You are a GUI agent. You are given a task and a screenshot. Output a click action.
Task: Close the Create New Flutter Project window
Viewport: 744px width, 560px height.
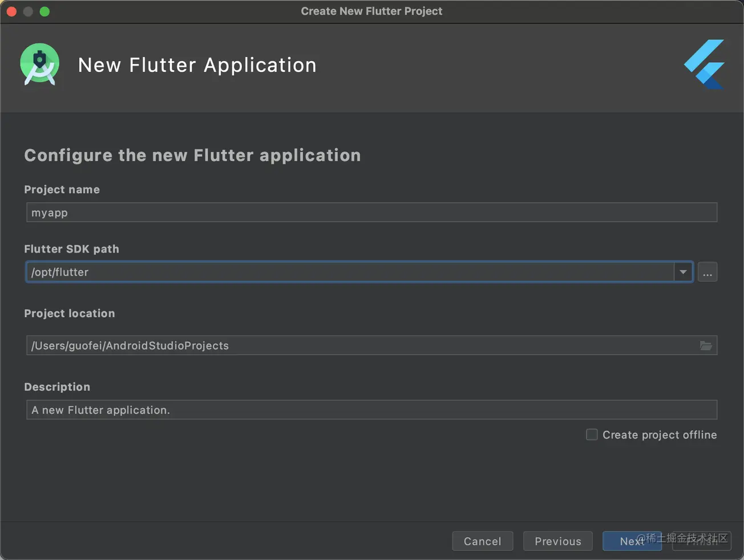click(x=11, y=11)
